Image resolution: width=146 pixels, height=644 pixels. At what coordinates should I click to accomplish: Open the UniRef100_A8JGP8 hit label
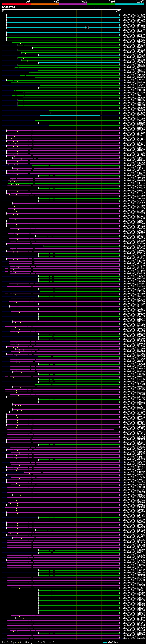coord(133,27)
